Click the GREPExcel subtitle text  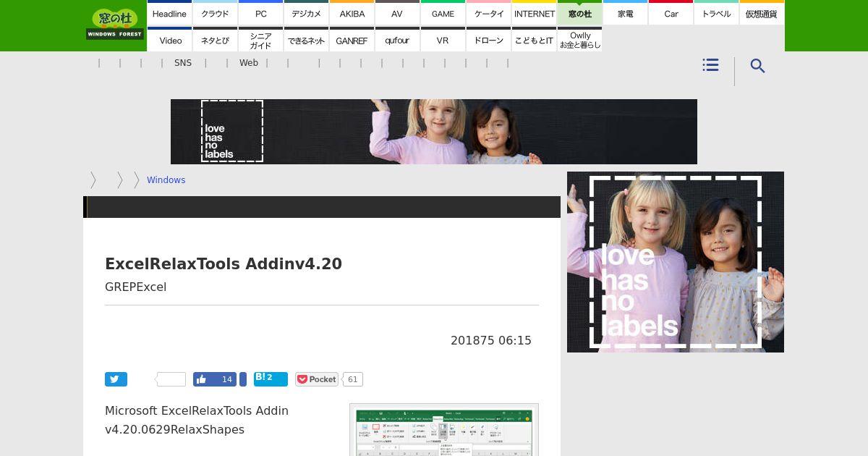[135, 287]
